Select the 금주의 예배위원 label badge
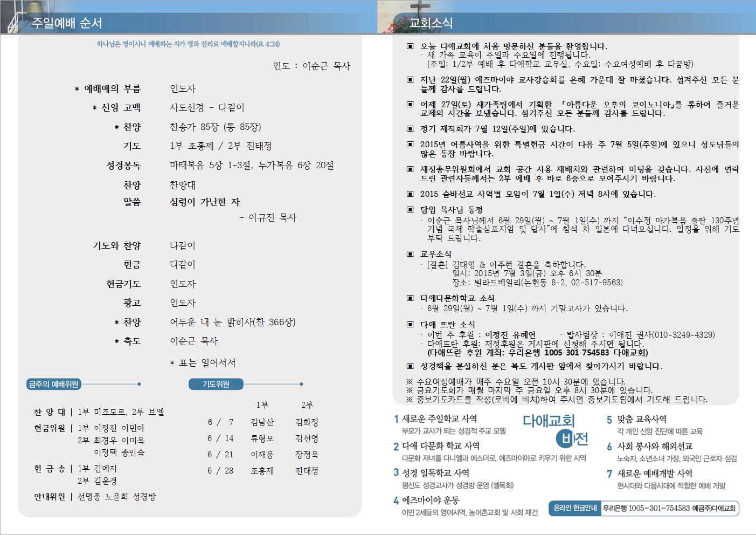This screenshot has width=756, height=535. [53, 384]
